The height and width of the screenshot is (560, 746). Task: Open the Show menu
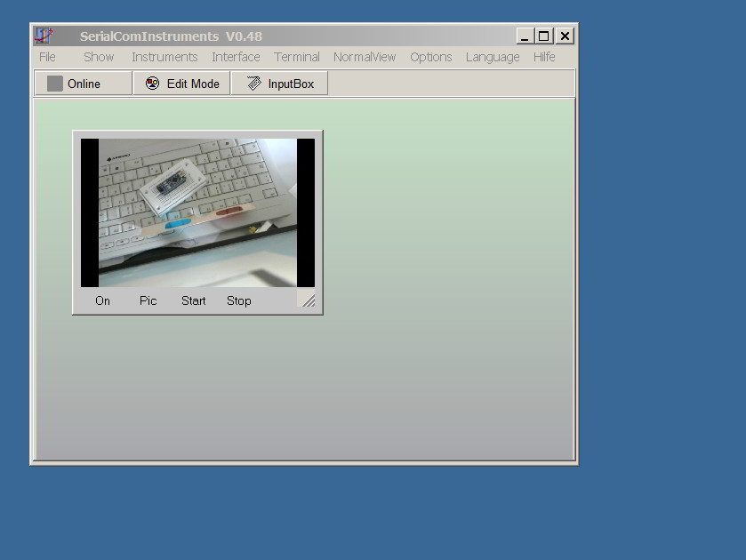tap(99, 57)
